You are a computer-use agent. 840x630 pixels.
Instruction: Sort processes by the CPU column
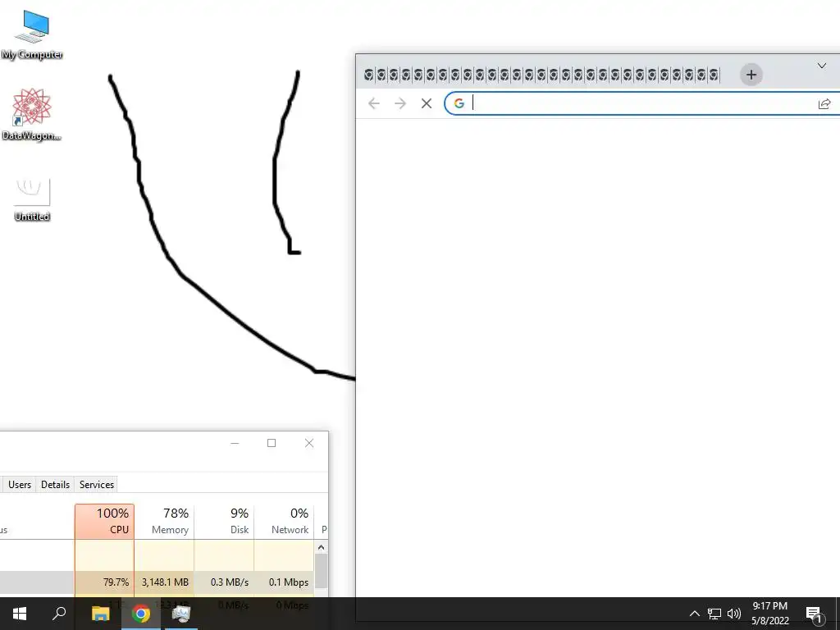[x=104, y=521]
